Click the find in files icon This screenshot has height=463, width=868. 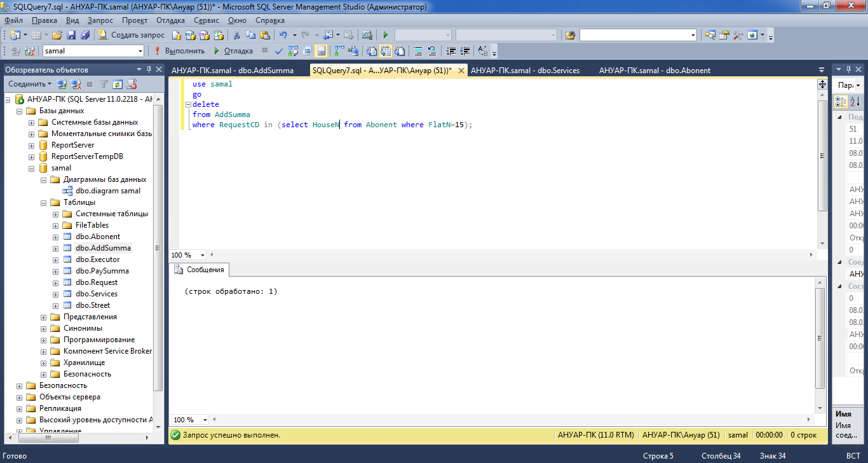(x=570, y=35)
